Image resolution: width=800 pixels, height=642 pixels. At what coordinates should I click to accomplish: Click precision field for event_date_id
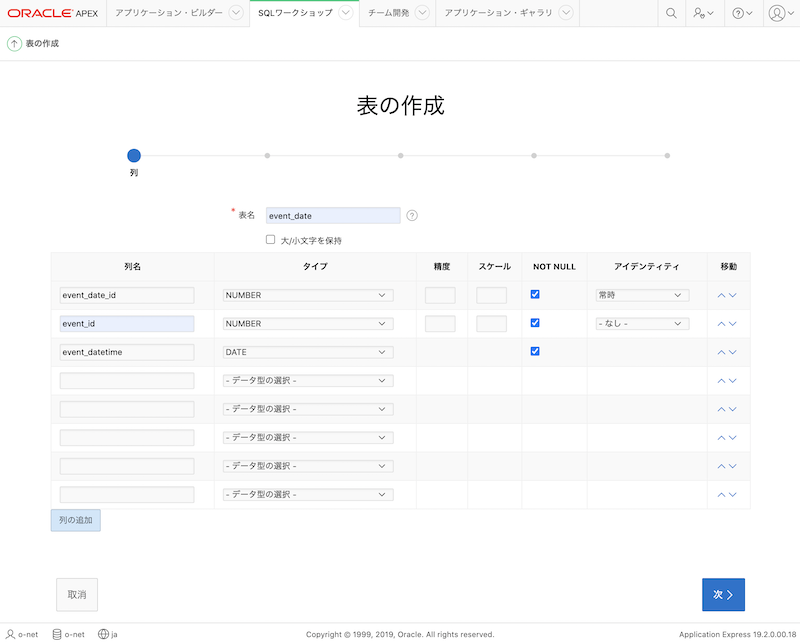(440, 295)
